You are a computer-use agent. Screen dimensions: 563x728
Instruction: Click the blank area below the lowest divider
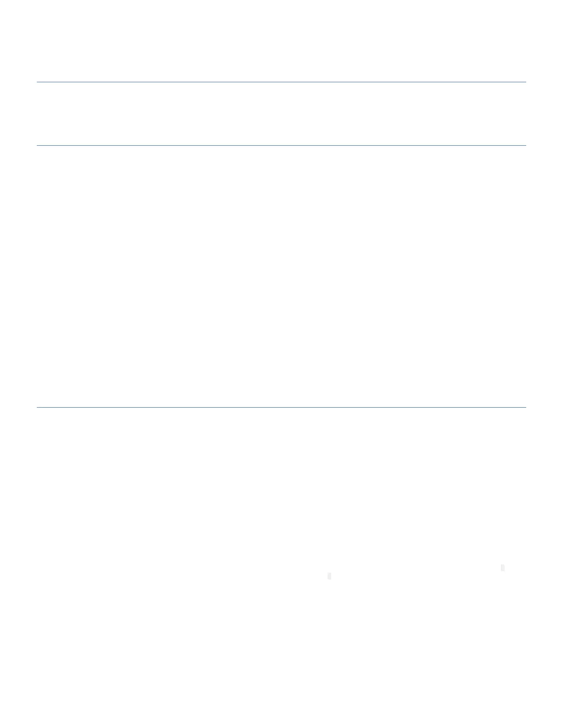pos(281,483)
